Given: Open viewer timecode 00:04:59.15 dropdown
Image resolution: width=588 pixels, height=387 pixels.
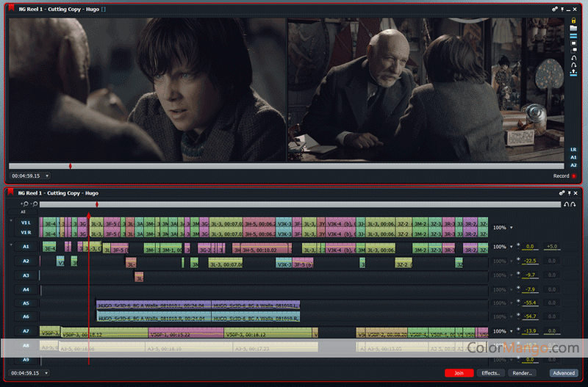Looking at the screenshot, I should click(47, 176).
